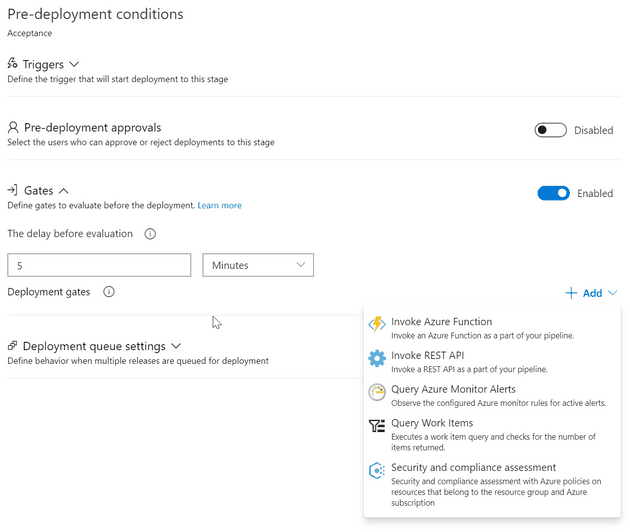Click the Pre-deployment conditions title

pos(95,14)
